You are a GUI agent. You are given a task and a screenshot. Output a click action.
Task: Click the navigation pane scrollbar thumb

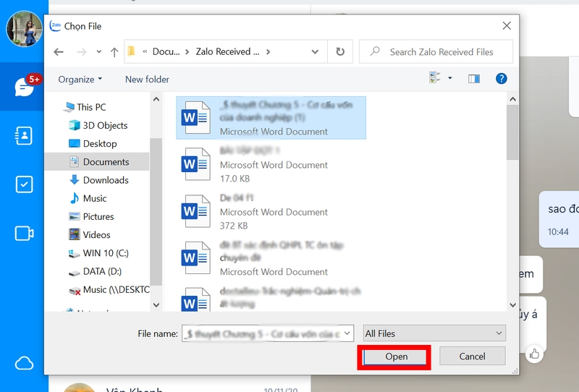[156, 212]
